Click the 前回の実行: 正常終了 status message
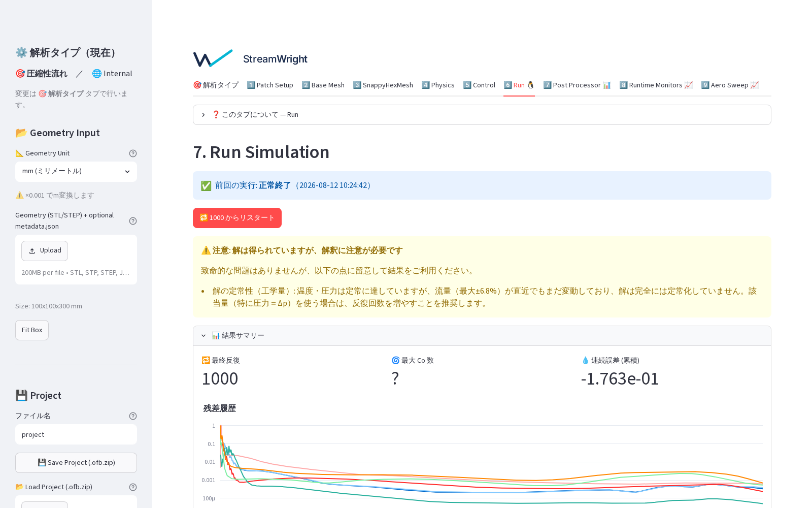Screen dimensions: 812x508 482,185
